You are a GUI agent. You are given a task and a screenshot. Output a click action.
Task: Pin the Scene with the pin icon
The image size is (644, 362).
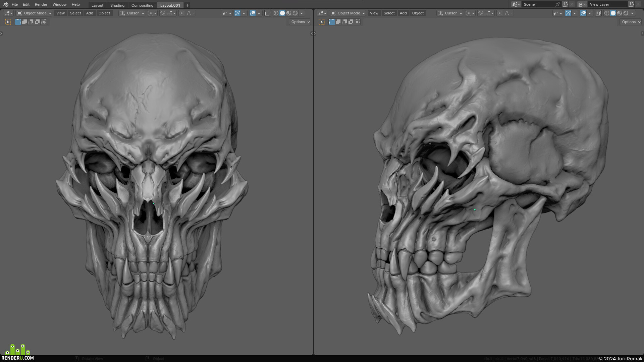click(x=557, y=4)
